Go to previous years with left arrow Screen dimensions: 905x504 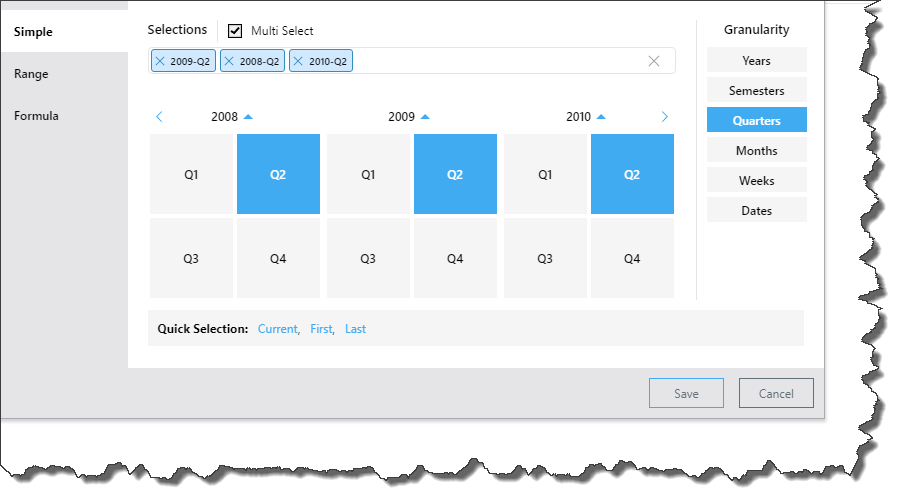point(159,117)
